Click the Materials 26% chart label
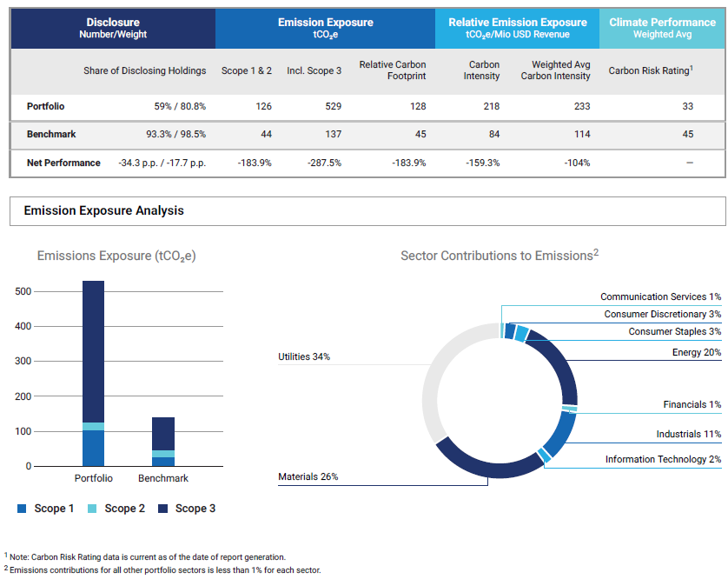 click(x=308, y=476)
